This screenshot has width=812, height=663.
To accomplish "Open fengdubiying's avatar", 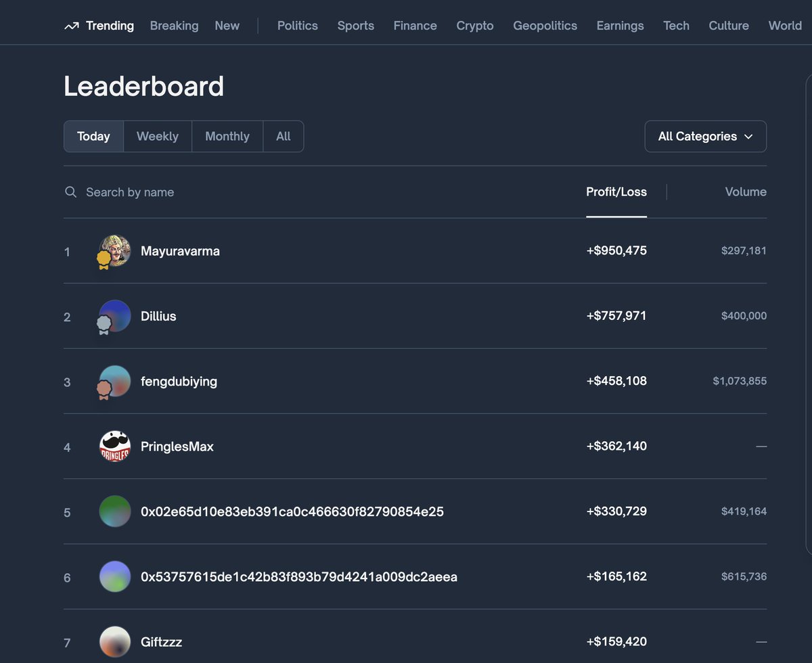I will [x=115, y=382].
